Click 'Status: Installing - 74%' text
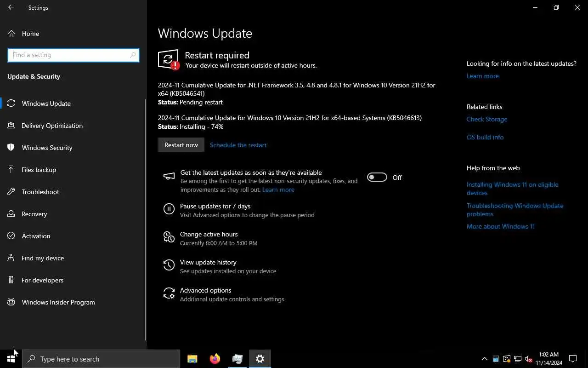 tap(191, 126)
